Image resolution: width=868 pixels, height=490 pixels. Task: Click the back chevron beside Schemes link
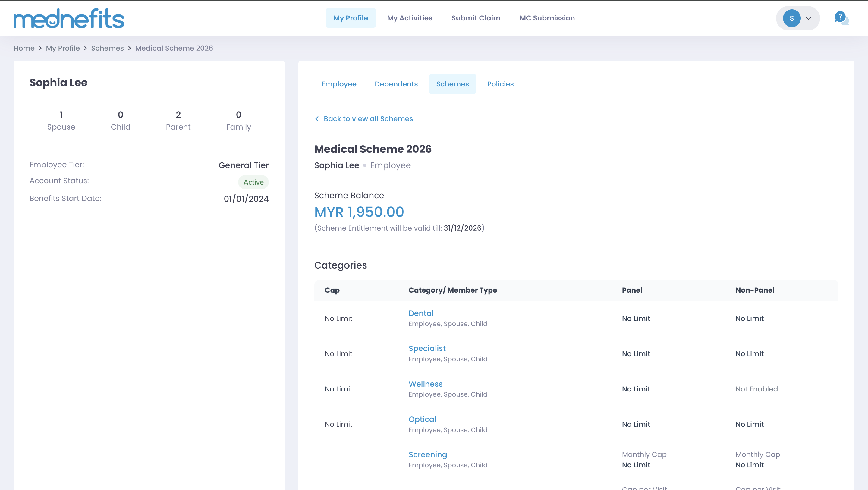pyautogui.click(x=317, y=119)
